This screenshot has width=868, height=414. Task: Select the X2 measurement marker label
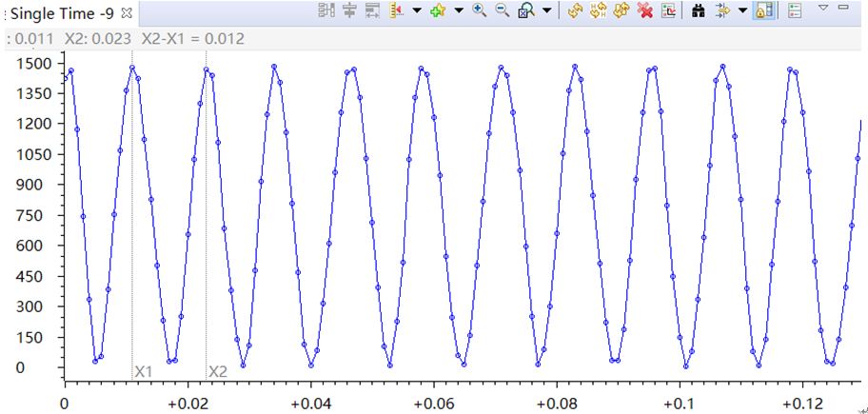[218, 371]
